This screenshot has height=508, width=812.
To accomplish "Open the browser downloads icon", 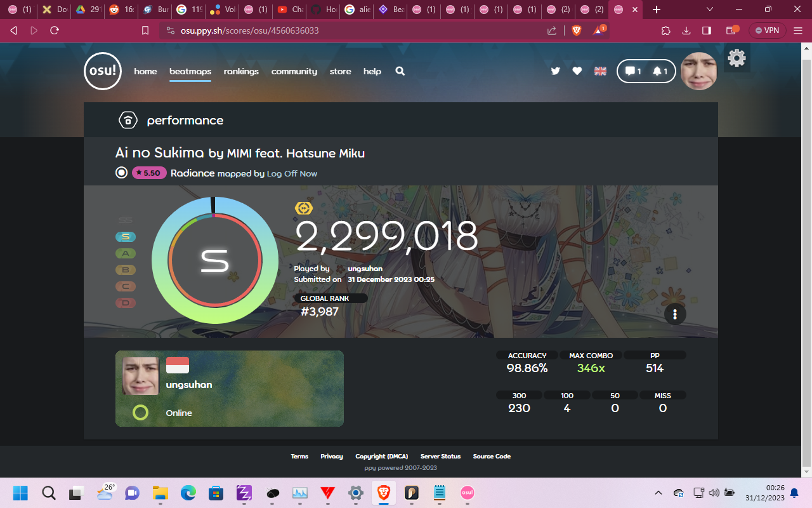I will pyautogui.click(x=686, y=30).
